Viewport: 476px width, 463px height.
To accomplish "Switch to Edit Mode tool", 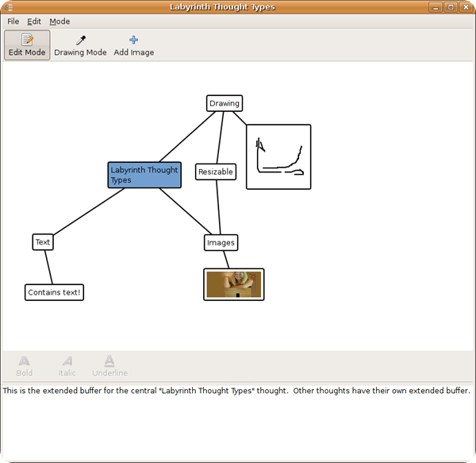I will click(x=27, y=45).
